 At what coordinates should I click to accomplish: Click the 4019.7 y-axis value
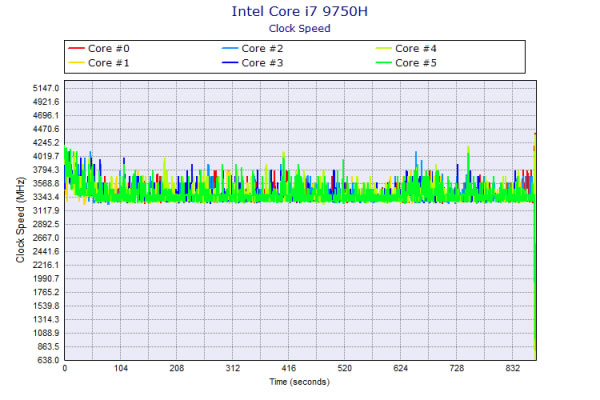tap(46, 156)
